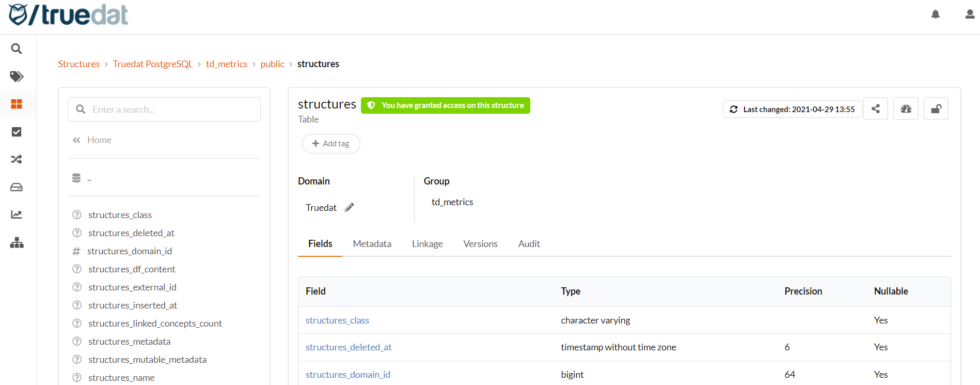Screen dimensions: 980x385
Task: Edit the Truedat domain with pencil icon
Action: (x=350, y=207)
